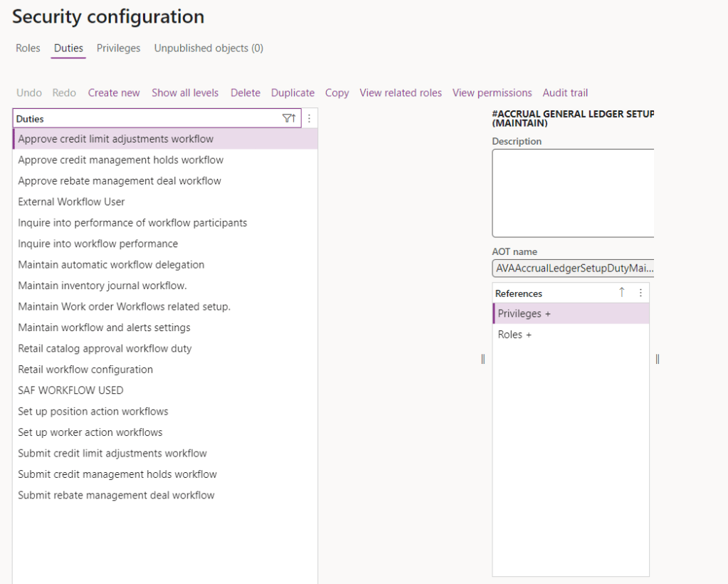Click the Create new button

(x=114, y=93)
